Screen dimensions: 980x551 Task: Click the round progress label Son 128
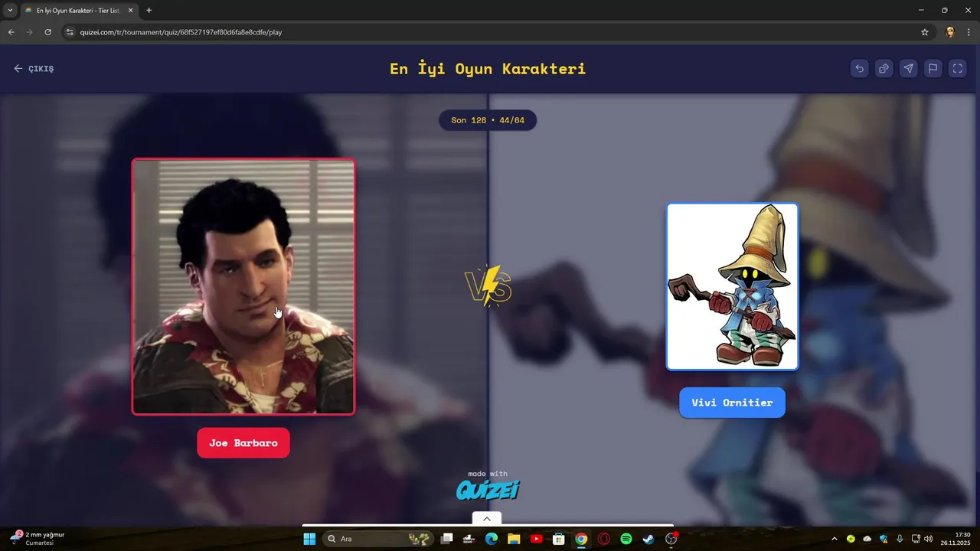point(488,120)
